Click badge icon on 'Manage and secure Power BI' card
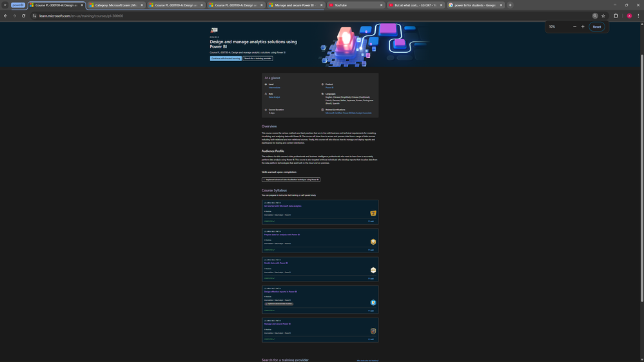 point(373,331)
